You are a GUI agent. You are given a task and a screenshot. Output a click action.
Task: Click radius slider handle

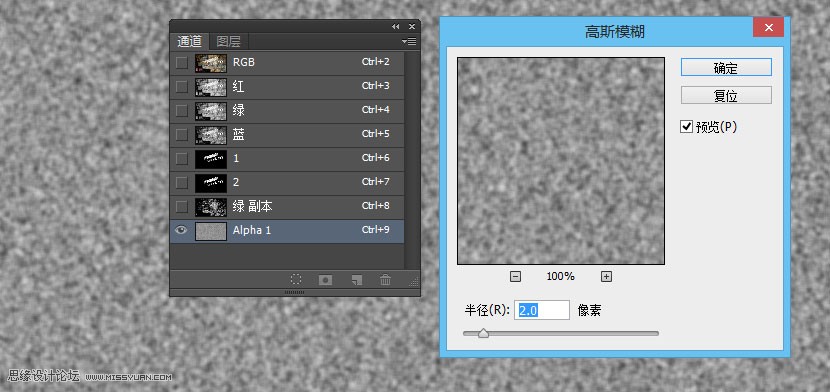pyautogui.click(x=483, y=334)
